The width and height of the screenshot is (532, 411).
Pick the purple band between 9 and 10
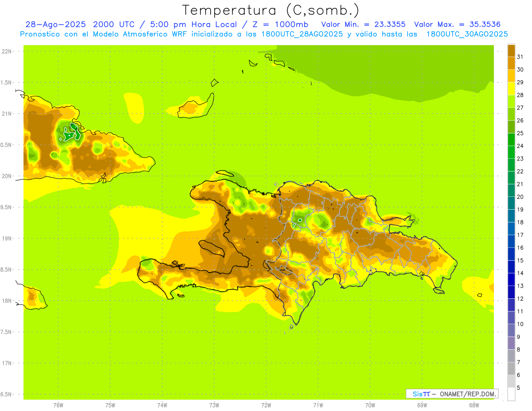tap(511, 331)
